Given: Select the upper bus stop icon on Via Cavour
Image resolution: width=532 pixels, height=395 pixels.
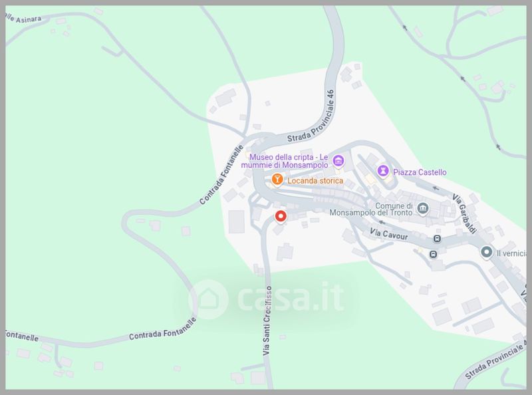Looking at the screenshot, I should [x=438, y=239].
